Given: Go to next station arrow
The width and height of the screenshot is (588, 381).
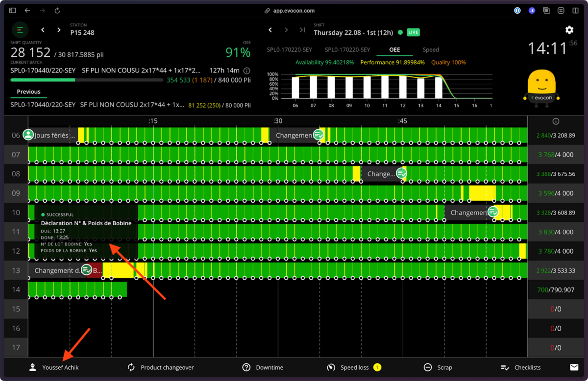Looking at the screenshot, I should [59, 30].
